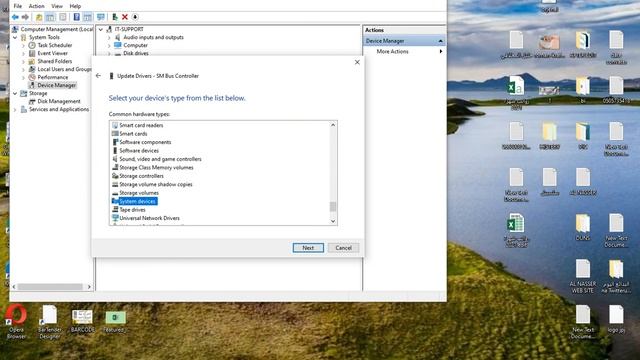Select Software devices in hardware list
Screen dimensions: 640x360
(x=139, y=151)
